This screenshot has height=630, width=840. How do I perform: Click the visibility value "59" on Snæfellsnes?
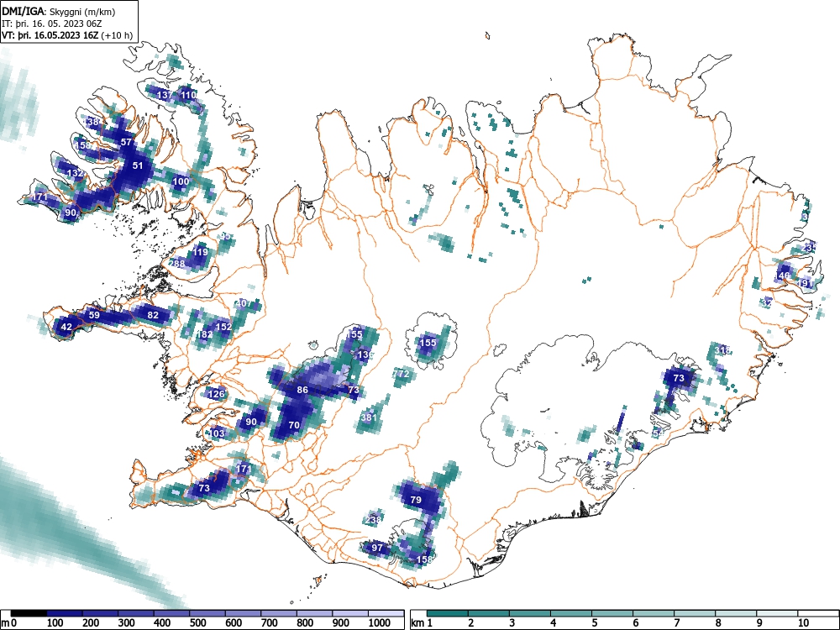[94, 315]
